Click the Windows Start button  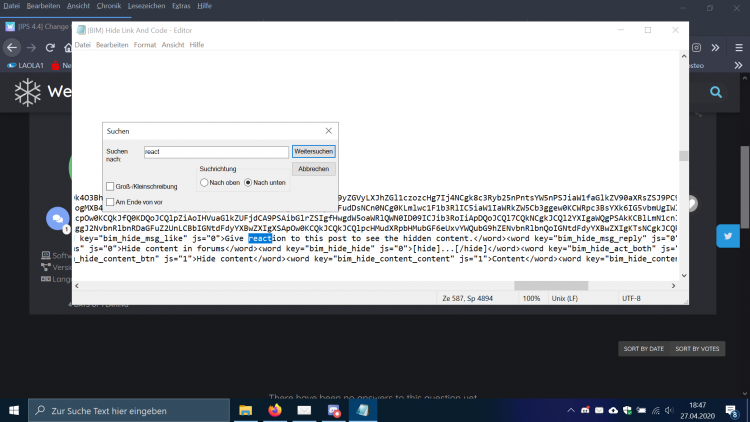14,410
